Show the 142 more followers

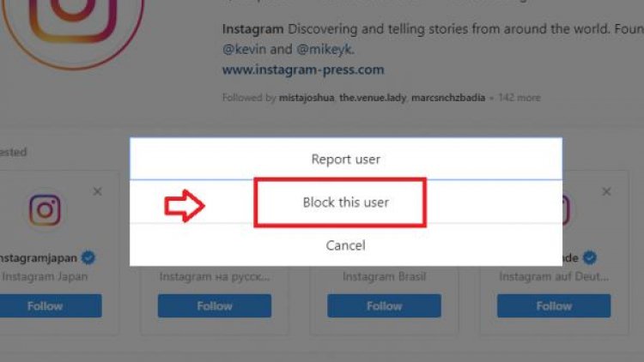coord(519,98)
